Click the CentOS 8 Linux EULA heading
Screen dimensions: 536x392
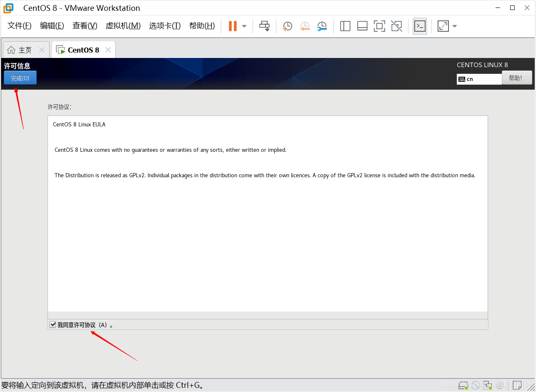[79, 124]
